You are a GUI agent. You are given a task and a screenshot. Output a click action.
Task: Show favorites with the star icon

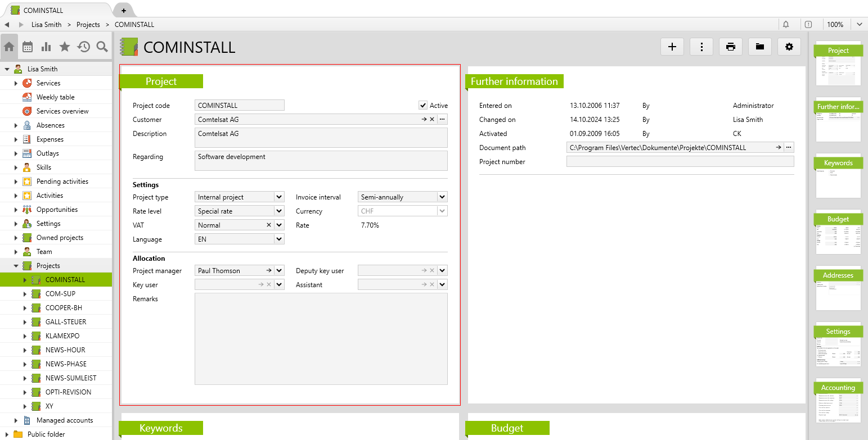pyautogui.click(x=65, y=47)
